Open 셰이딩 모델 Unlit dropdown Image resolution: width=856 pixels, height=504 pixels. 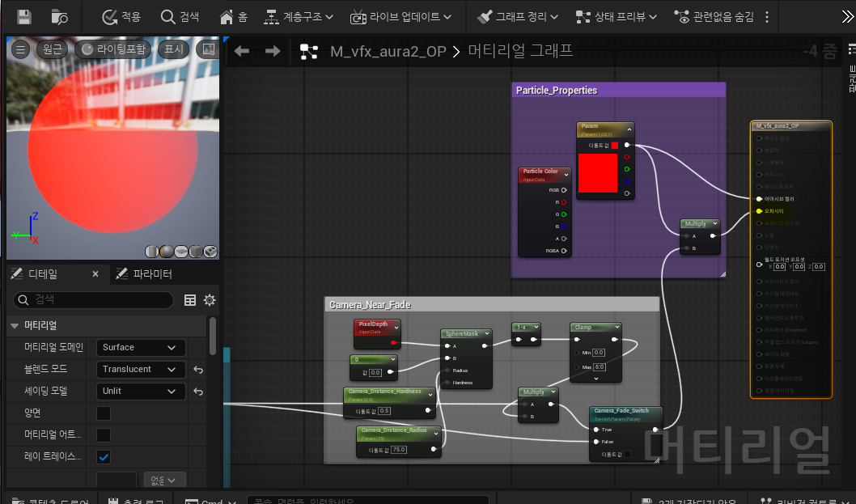tap(141, 392)
